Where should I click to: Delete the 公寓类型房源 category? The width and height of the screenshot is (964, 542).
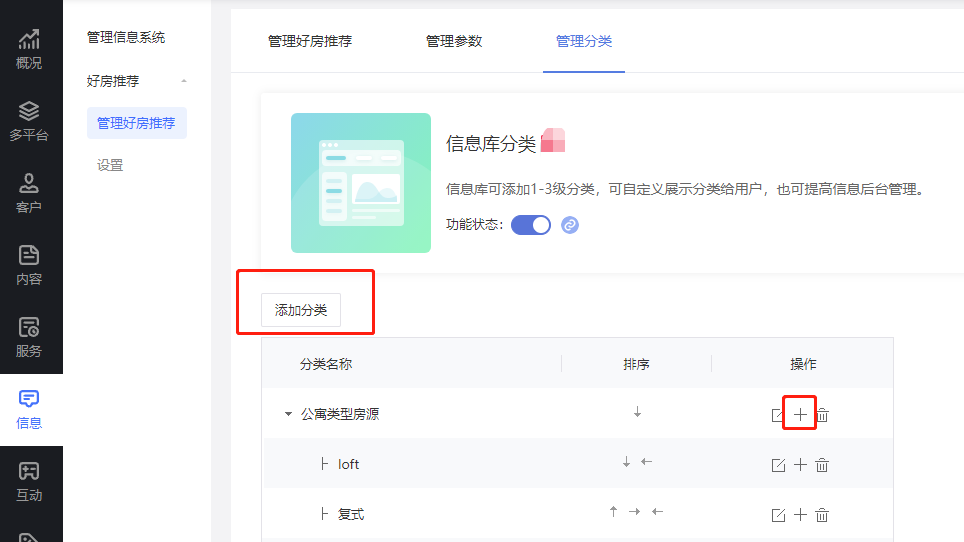[823, 415]
